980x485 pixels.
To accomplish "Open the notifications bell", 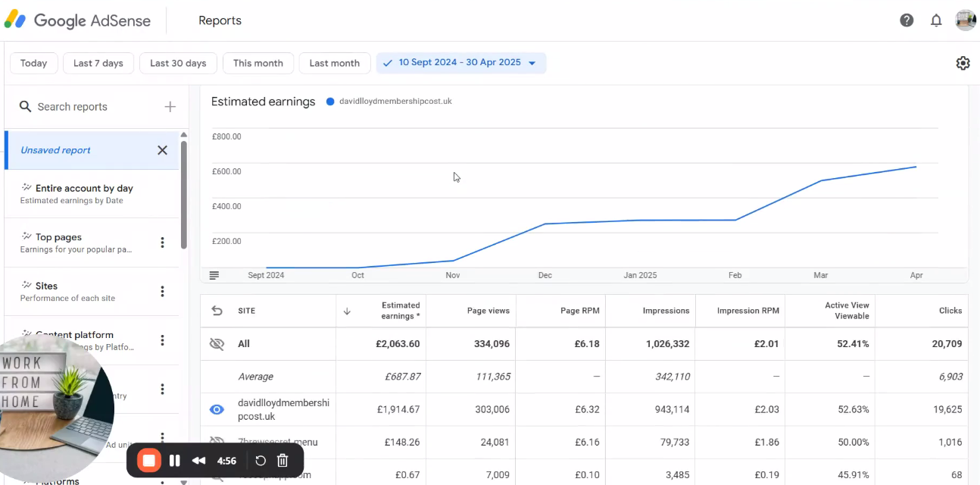I will pyautogui.click(x=936, y=20).
